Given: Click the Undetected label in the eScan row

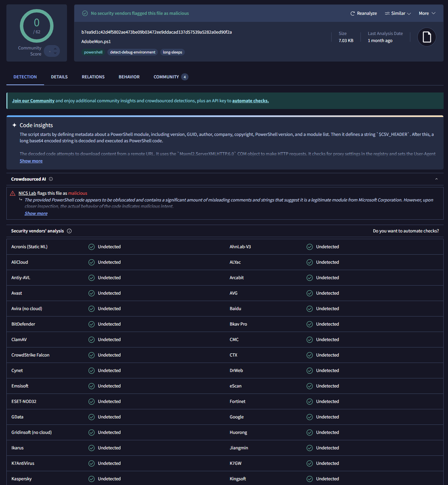Looking at the screenshot, I should point(328,386).
